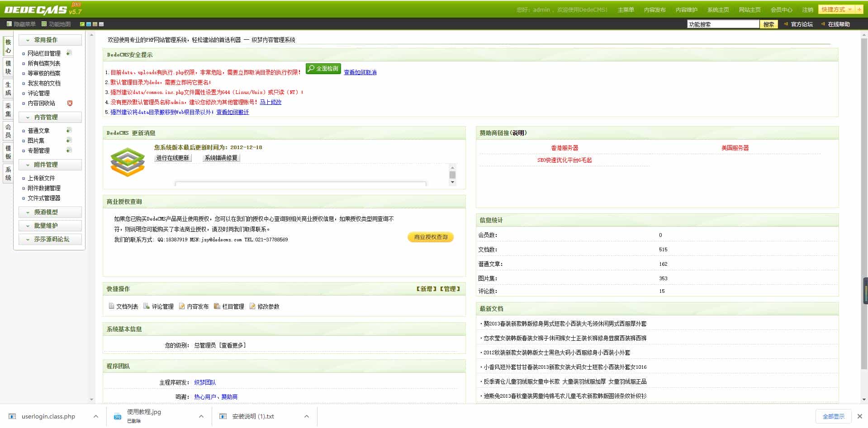
Task: Open 系统主页 in the top navigation
Action: pyautogui.click(x=718, y=9)
